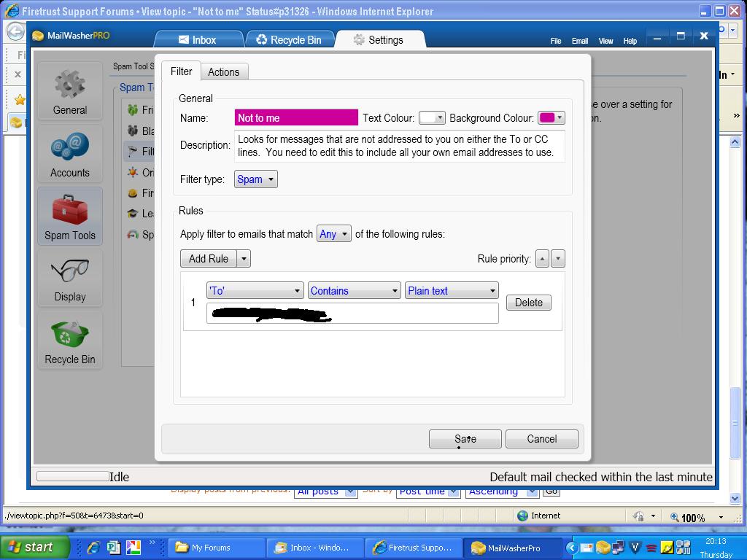Viewport: 747px width, 560px height.
Task: Switch to My Forums taskbar window
Action: 217,548
